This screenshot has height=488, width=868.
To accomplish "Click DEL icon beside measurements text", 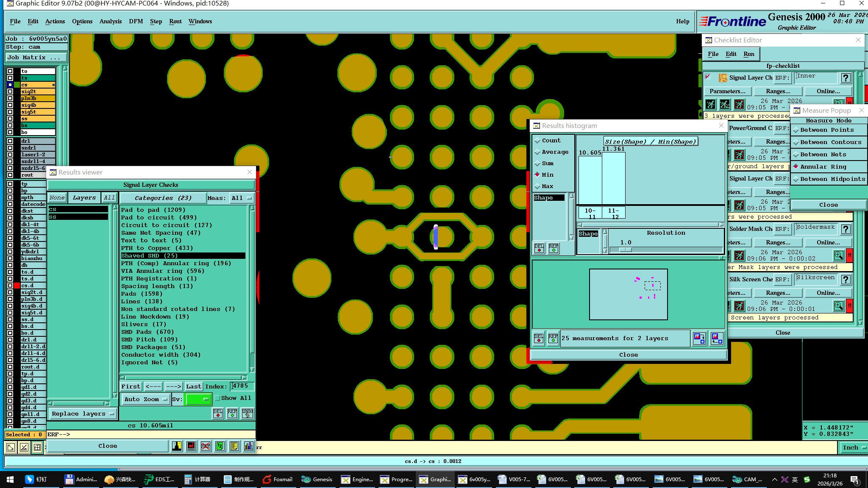I will tap(539, 338).
